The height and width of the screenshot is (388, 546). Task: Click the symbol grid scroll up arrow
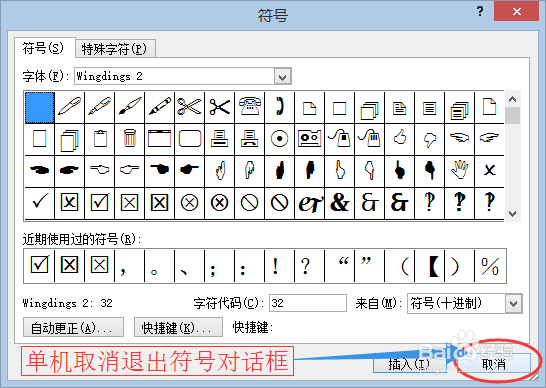pyautogui.click(x=512, y=99)
